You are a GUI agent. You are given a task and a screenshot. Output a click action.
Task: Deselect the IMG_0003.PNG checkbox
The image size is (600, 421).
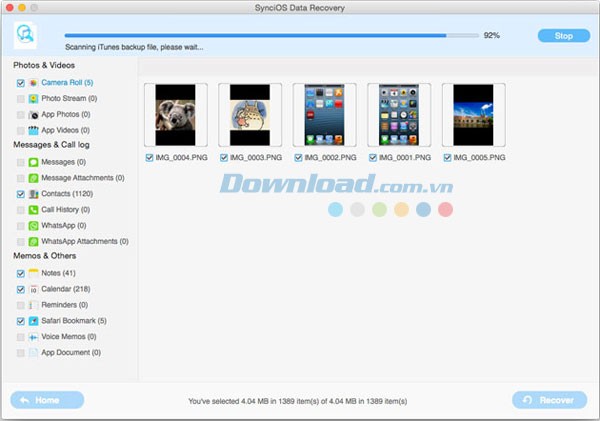224,158
